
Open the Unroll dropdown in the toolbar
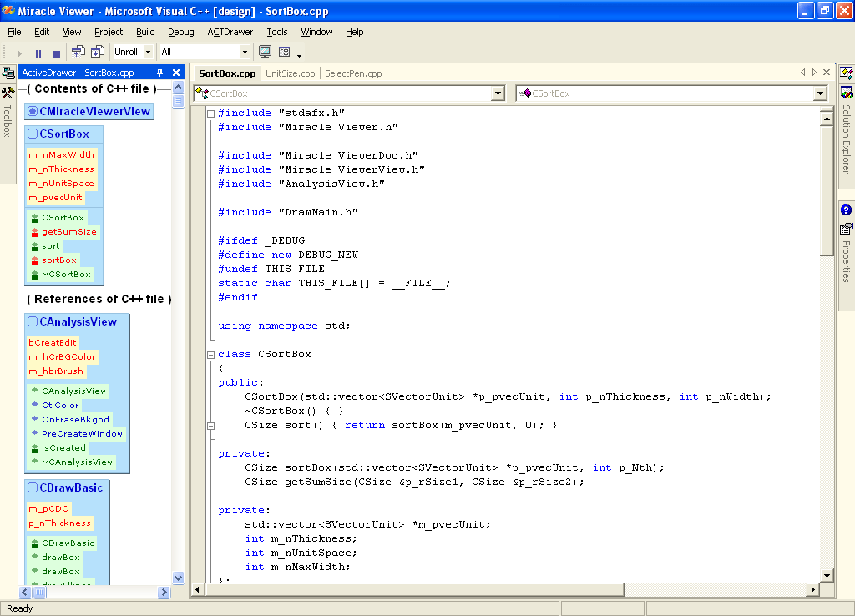coord(148,52)
